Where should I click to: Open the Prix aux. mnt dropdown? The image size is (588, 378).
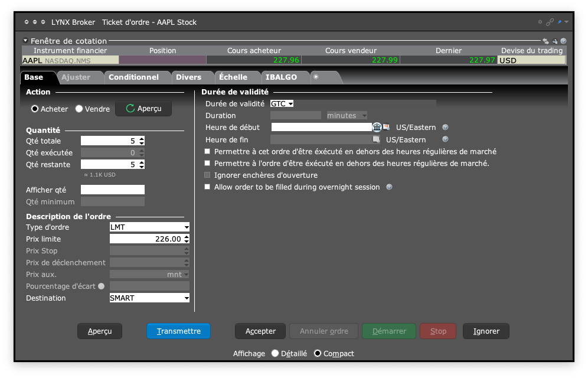[149, 275]
